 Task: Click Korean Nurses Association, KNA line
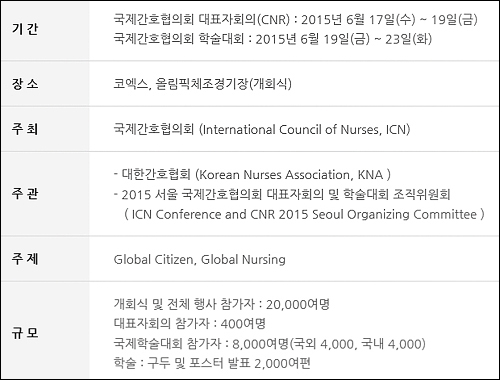252,174
